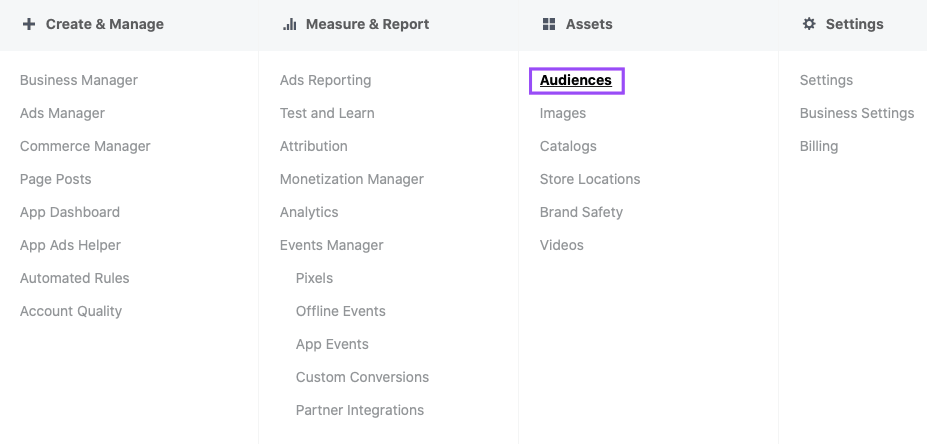The width and height of the screenshot is (927, 444).
Task: Click the grid icon beside Assets
Action: pyautogui.click(x=548, y=24)
